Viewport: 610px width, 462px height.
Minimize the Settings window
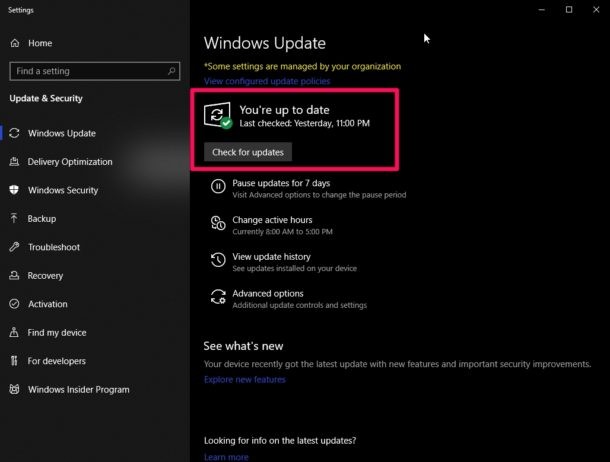542,10
